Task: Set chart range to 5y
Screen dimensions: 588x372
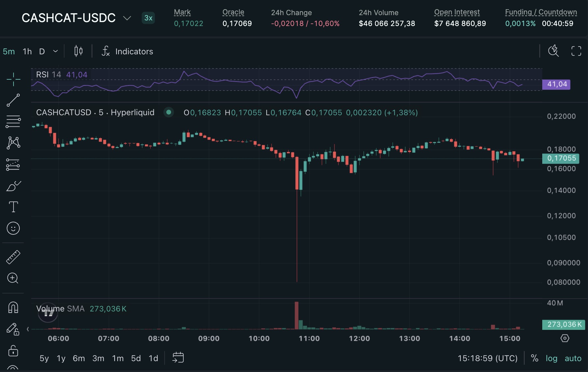Action: click(x=44, y=358)
